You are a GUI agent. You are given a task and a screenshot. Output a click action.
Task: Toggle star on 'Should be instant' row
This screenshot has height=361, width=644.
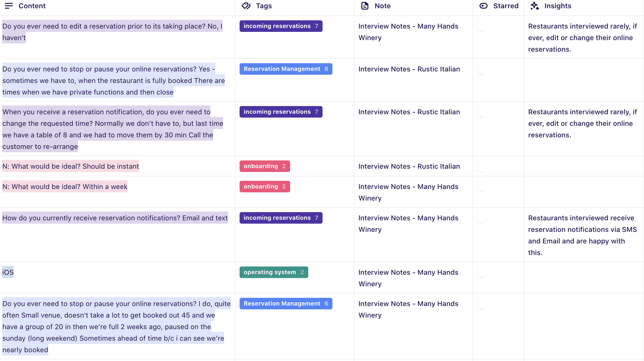point(481,167)
